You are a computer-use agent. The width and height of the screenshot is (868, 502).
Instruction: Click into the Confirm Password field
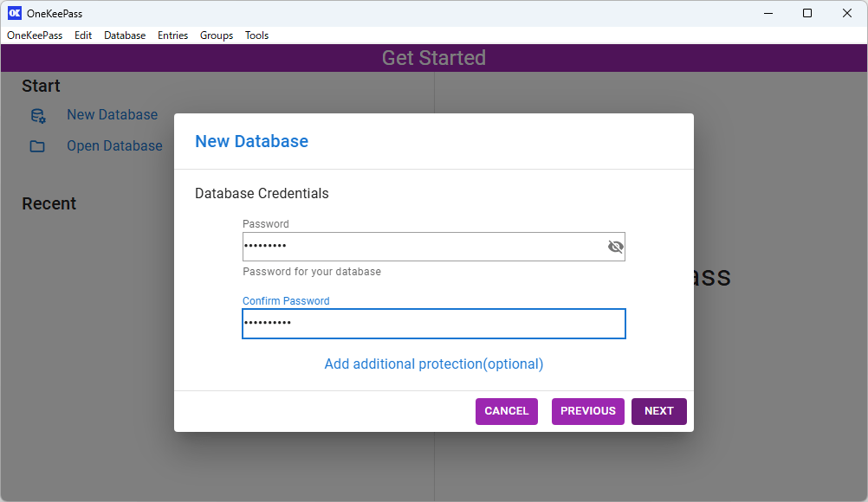pyautogui.click(x=433, y=323)
